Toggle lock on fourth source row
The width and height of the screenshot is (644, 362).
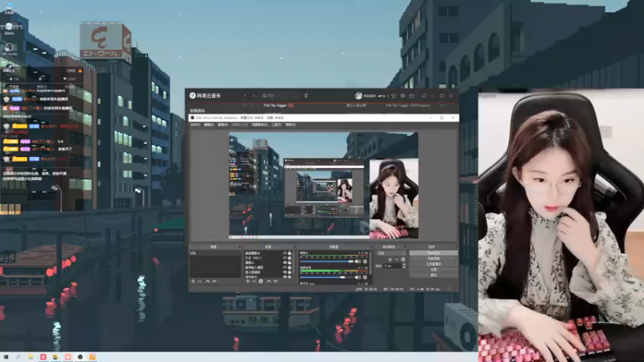(290, 267)
